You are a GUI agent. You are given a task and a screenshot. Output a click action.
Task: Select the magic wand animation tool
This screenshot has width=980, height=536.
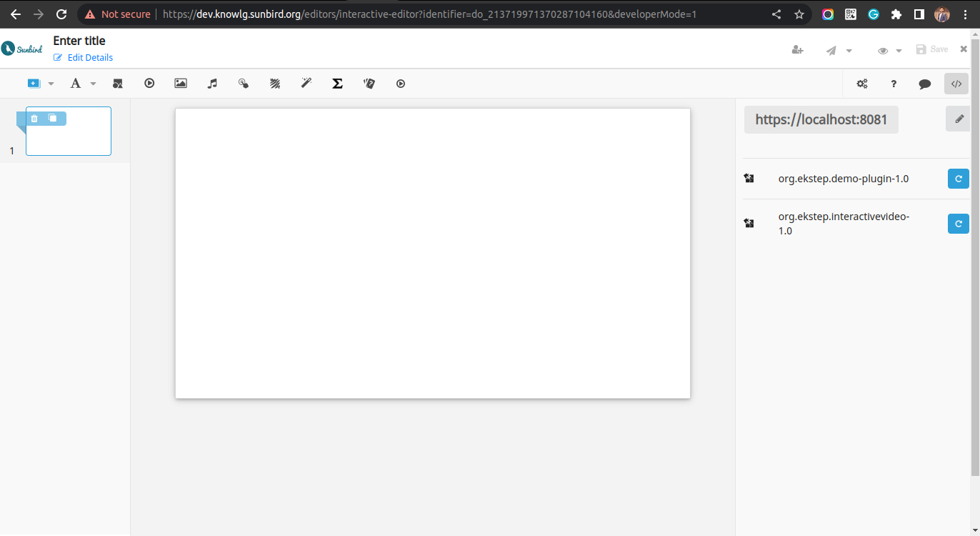point(306,84)
